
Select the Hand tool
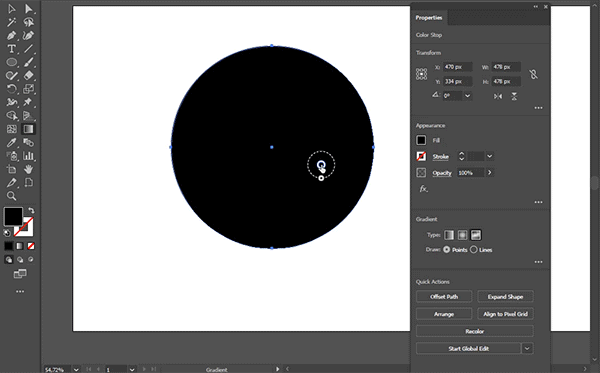[28, 169]
